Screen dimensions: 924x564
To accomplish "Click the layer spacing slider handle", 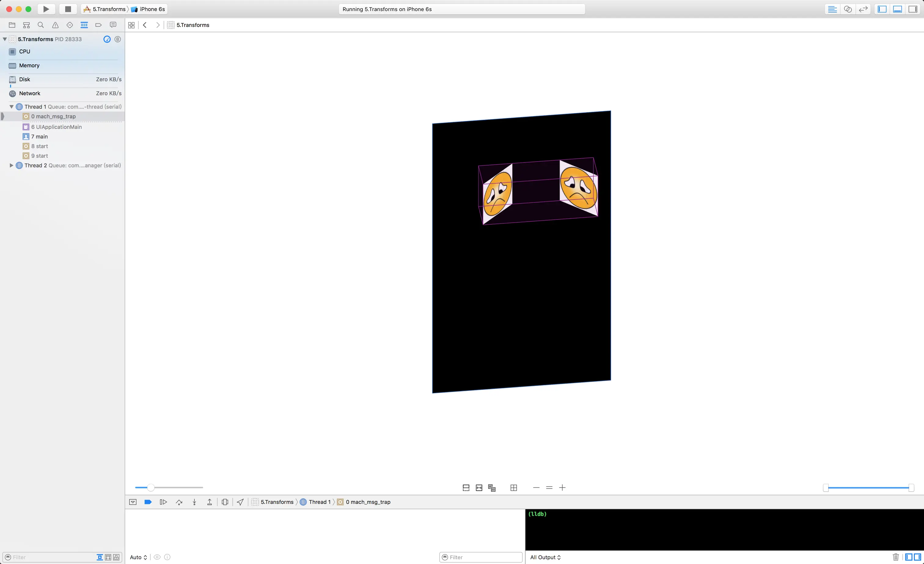I will pos(150,488).
